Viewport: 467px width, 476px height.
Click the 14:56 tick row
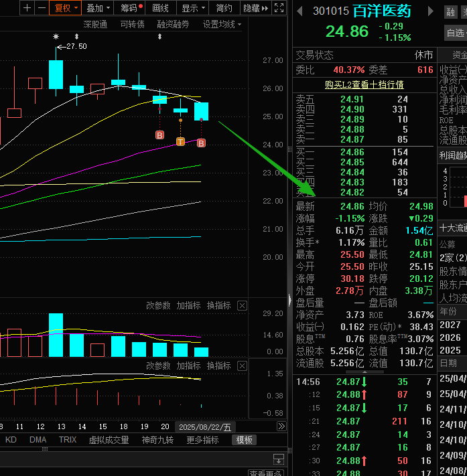click(x=364, y=382)
